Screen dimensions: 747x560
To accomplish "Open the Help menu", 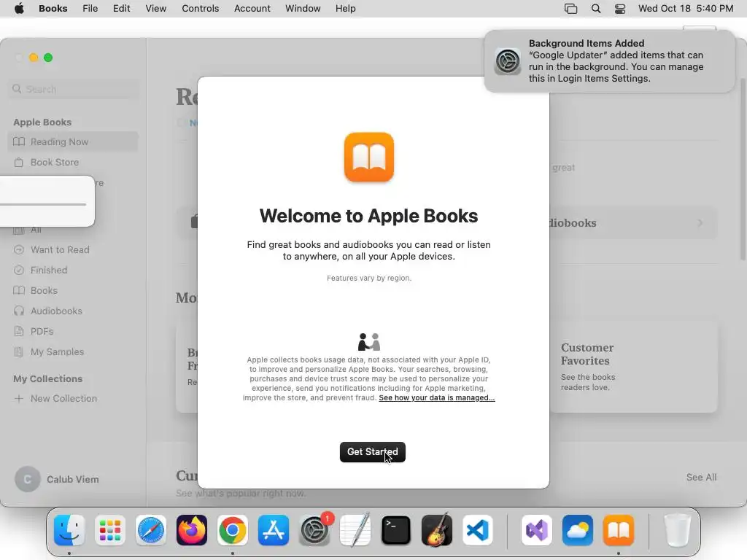I will click(345, 9).
